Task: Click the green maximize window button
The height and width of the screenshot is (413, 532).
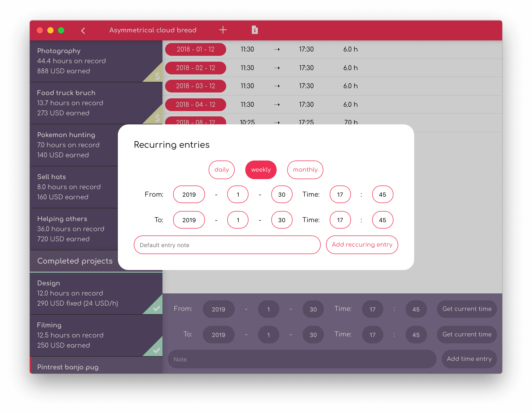Action: point(61,30)
